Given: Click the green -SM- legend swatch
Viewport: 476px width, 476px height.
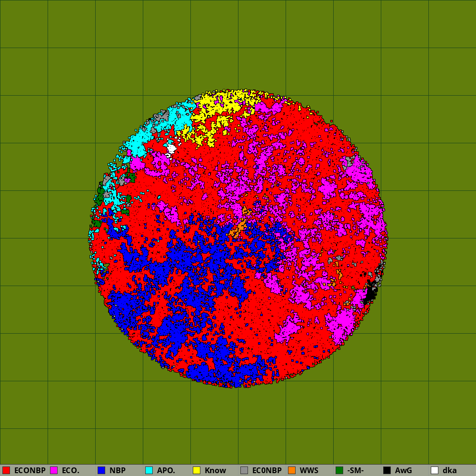Looking at the screenshot, I should (x=339, y=470).
